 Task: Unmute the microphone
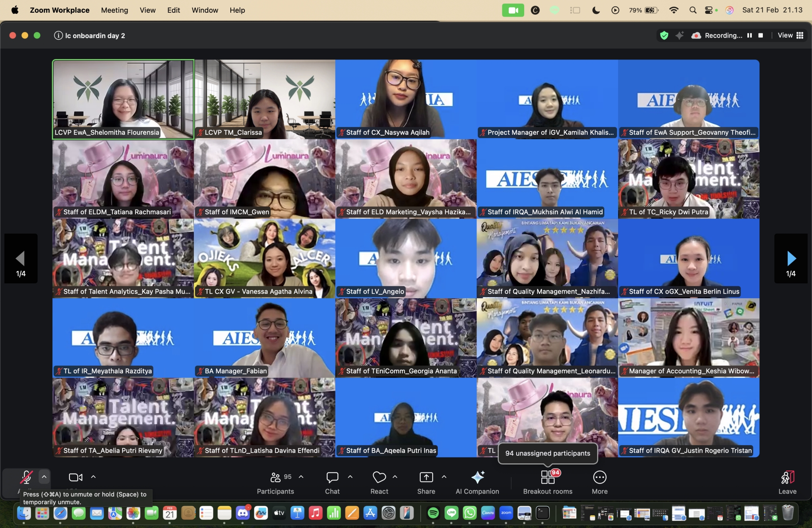(x=26, y=477)
